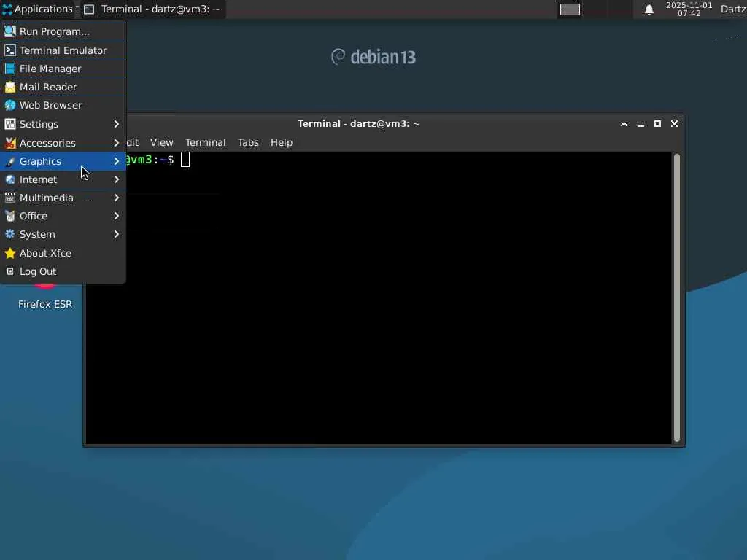Open the Help menu in Terminal
The image size is (747, 560).
pyautogui.click(x=282, y=142)
